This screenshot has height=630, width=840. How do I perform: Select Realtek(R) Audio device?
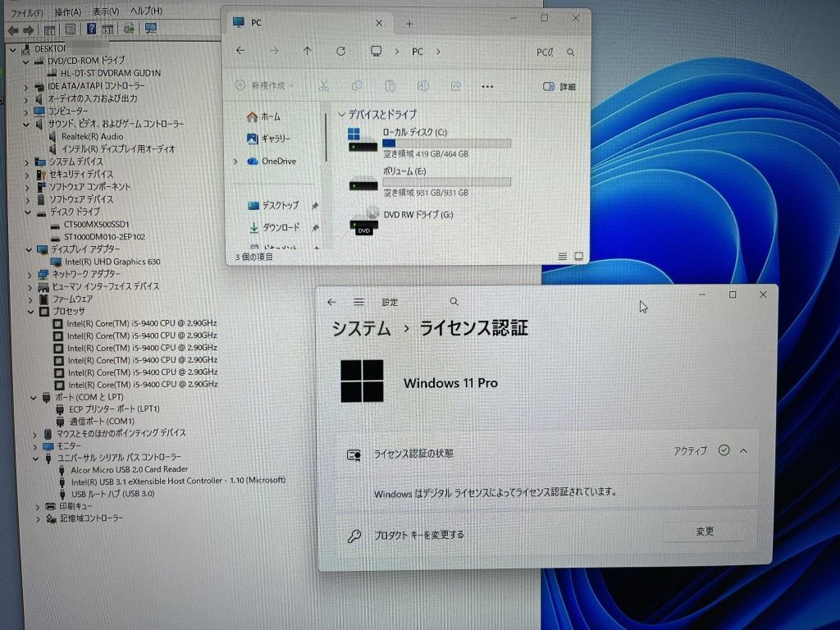click(x=92, y=137)
